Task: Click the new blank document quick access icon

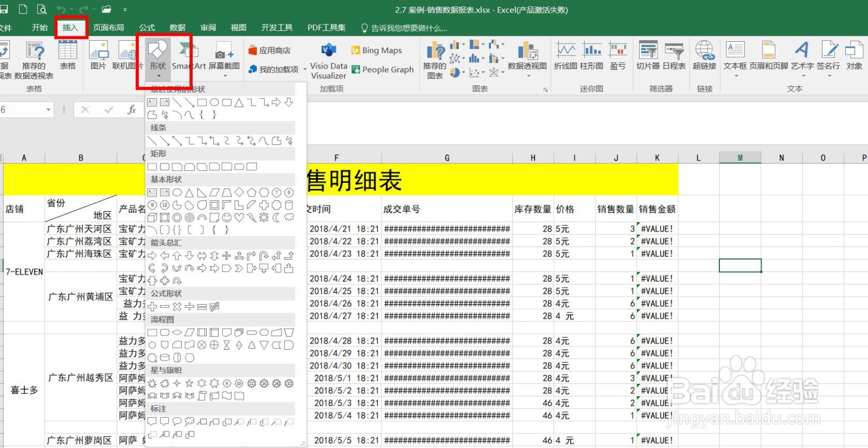Action: (23, 9)
